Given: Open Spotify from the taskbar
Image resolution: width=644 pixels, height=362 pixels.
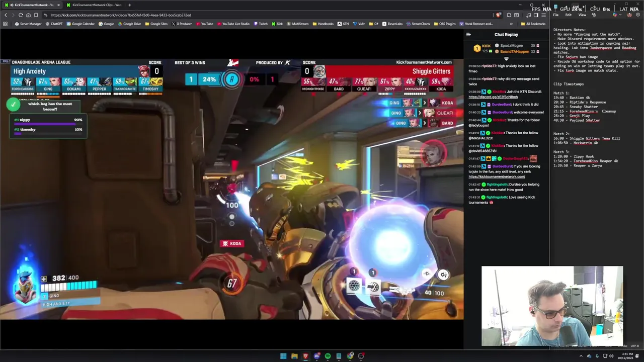Looking at the screenshot, I should pos(328,356).
